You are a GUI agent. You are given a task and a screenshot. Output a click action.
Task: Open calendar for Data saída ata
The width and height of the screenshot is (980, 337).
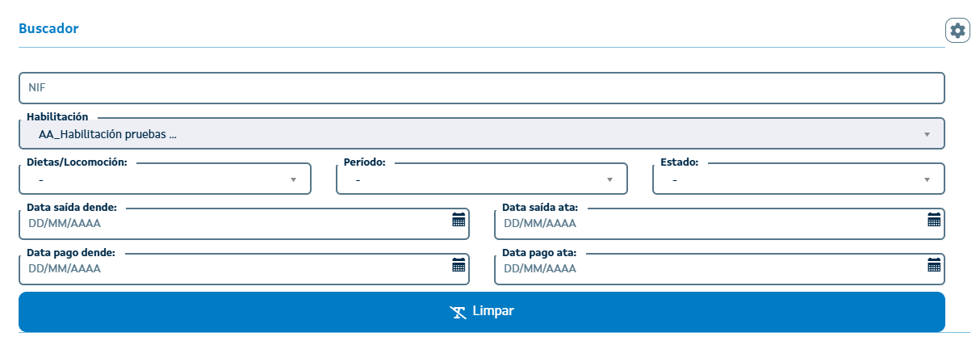pos(934,220)
